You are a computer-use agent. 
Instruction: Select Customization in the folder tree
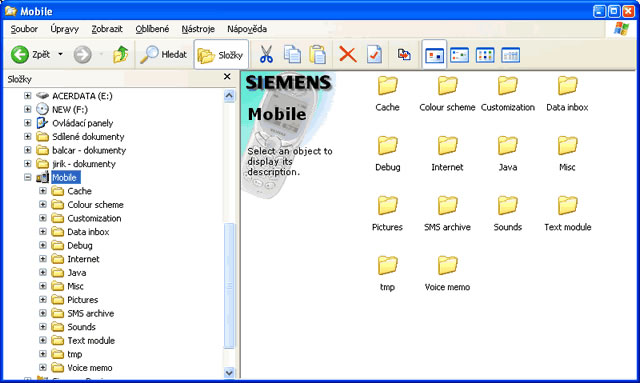(x=94, y=218)
